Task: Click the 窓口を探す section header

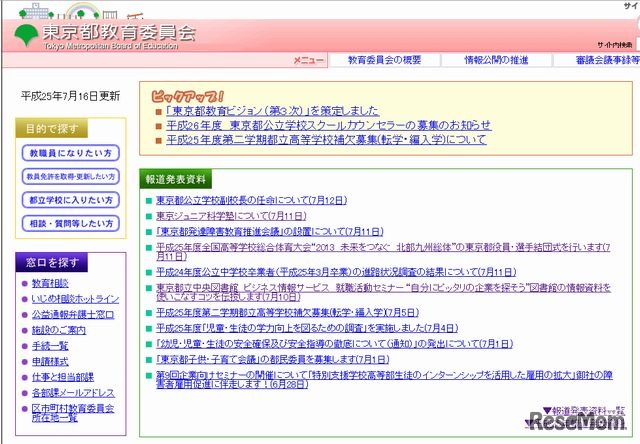Action: tap(52, 262)
